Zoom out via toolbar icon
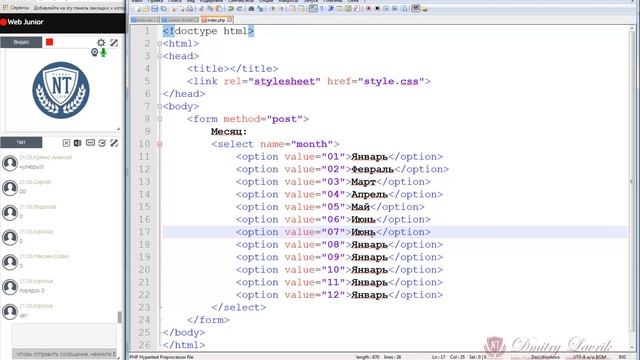 click(x=282, y=9)
